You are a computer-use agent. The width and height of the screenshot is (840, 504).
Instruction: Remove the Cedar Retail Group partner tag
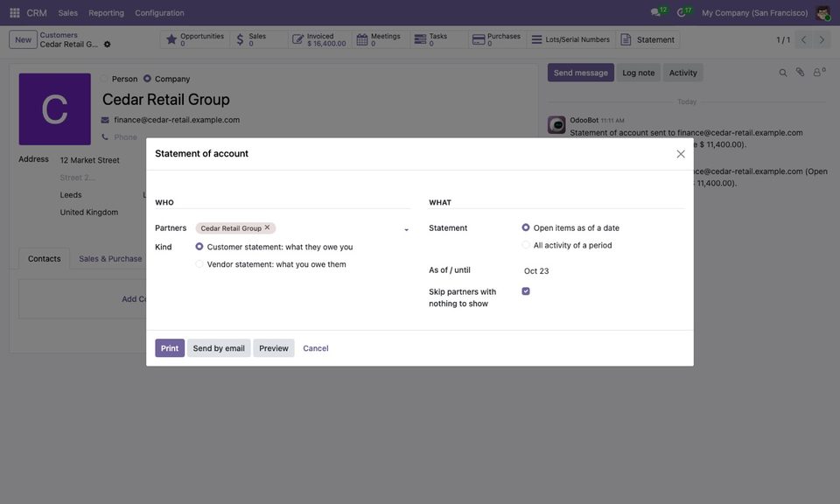(x=268, y=227)
